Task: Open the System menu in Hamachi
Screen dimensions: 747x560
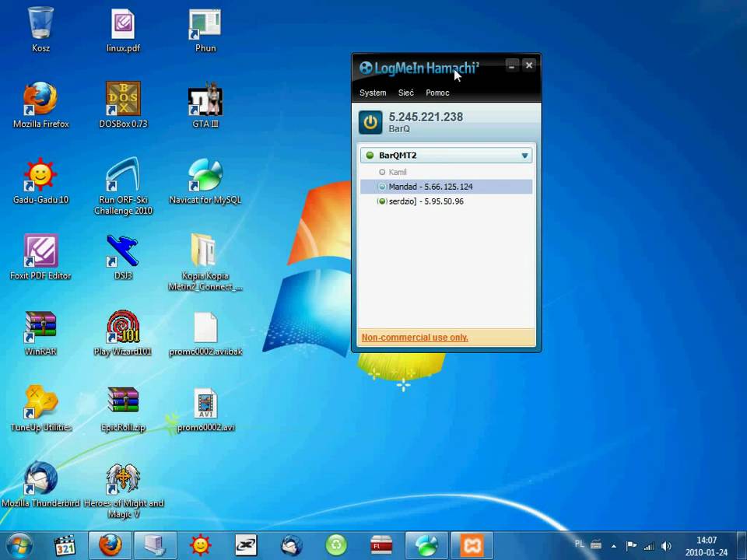Action: coord(373,93)
